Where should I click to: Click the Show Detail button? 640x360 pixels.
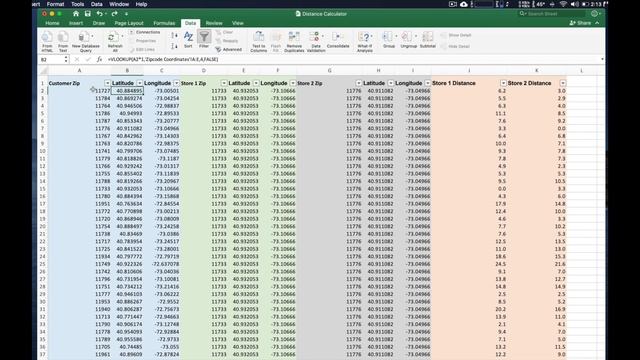coord(456,35)
